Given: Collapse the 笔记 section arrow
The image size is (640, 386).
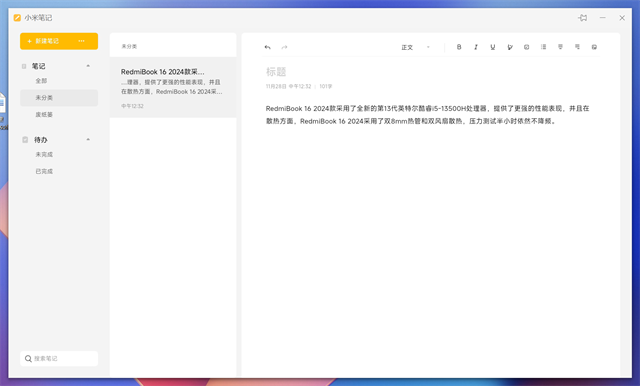Looking at the screenshot, I should (x=88, y=66).
